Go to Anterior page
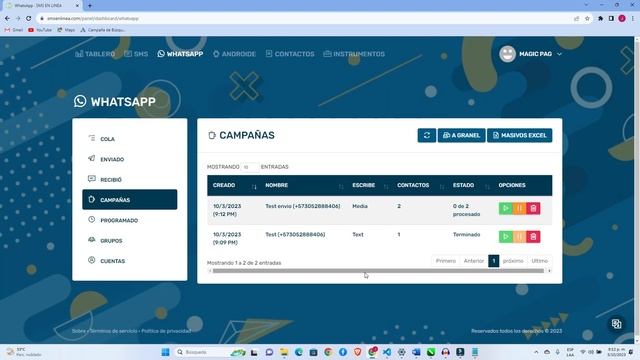The image size is (640, 360). 473,261
